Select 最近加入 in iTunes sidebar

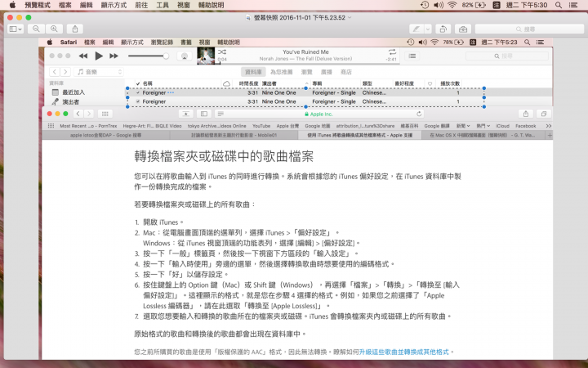point(73,92)
